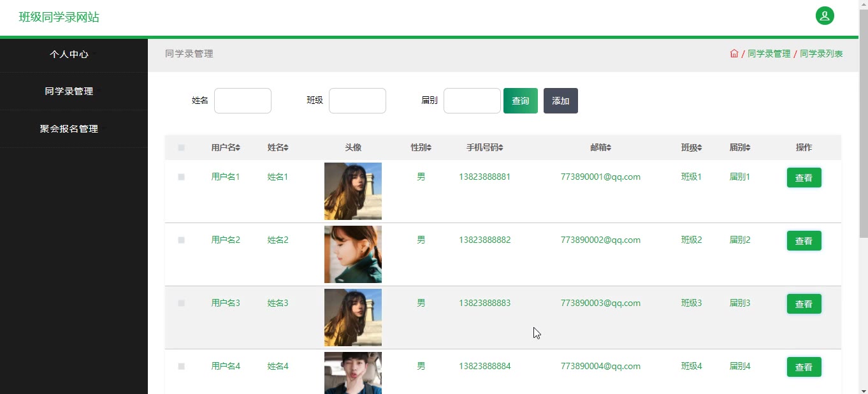Viewport: 868px width, 394px height.
Task: Click the page vertical scrollbar thumb
Action: [x=863, y=124]
